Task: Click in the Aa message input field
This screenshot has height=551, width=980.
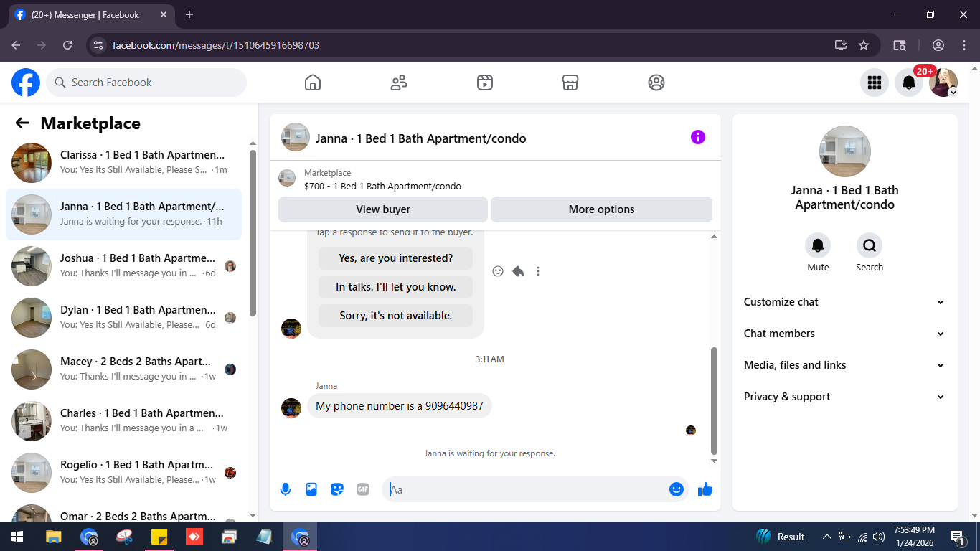Action: pos(527,489)
